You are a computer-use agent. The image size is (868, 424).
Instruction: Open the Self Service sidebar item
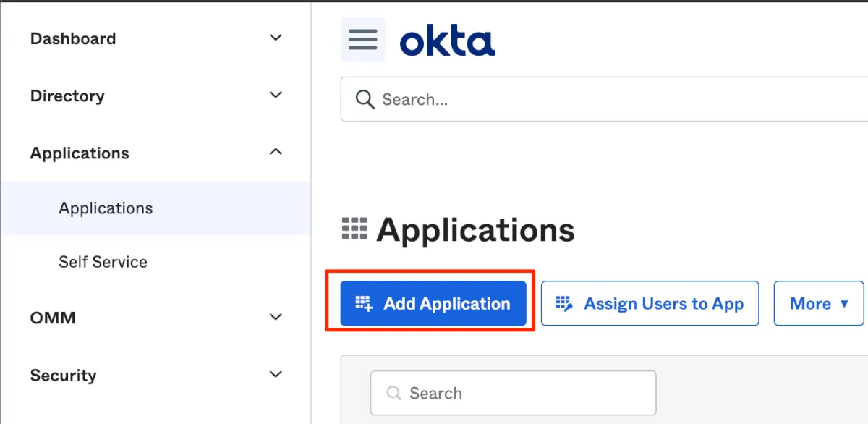click(x=103, y=262)
